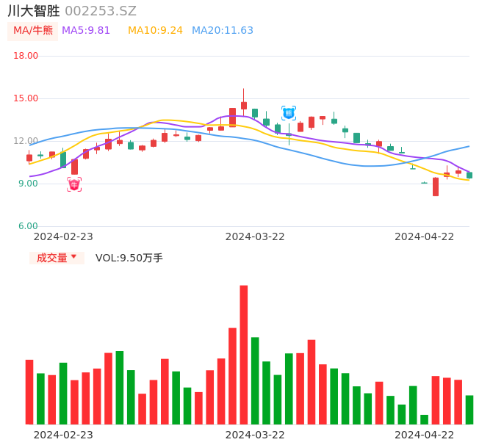
Task: Click the 15.00 price axis label
Action: click(26, 98)
